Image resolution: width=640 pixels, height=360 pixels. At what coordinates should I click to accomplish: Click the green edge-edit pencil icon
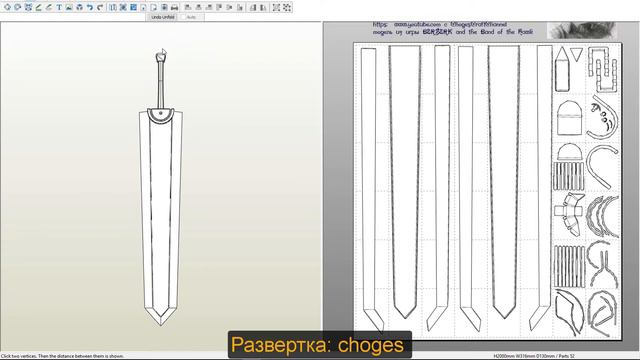[38, 7]
